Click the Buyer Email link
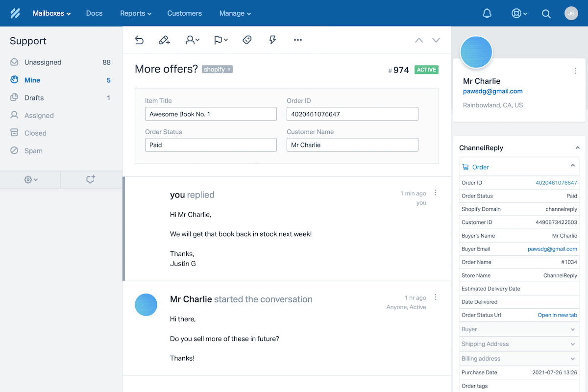Screen dimensions: 588x392 tap(552, 249)
